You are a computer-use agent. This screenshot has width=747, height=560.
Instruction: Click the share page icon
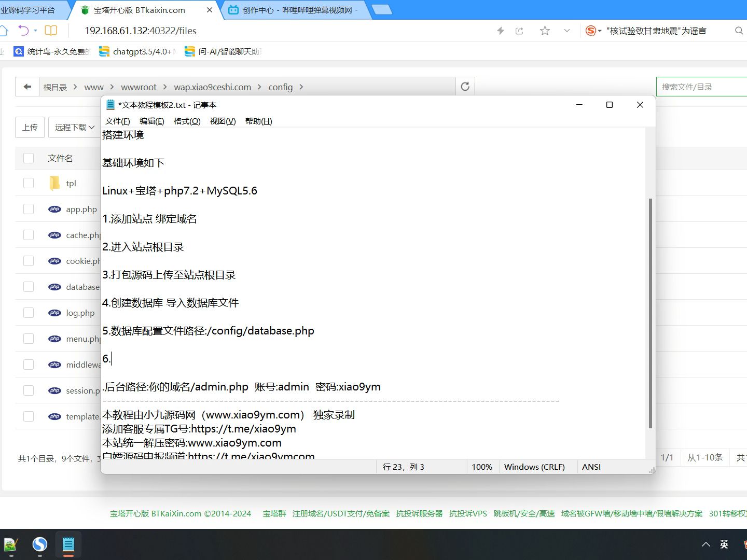pos(519,31)
